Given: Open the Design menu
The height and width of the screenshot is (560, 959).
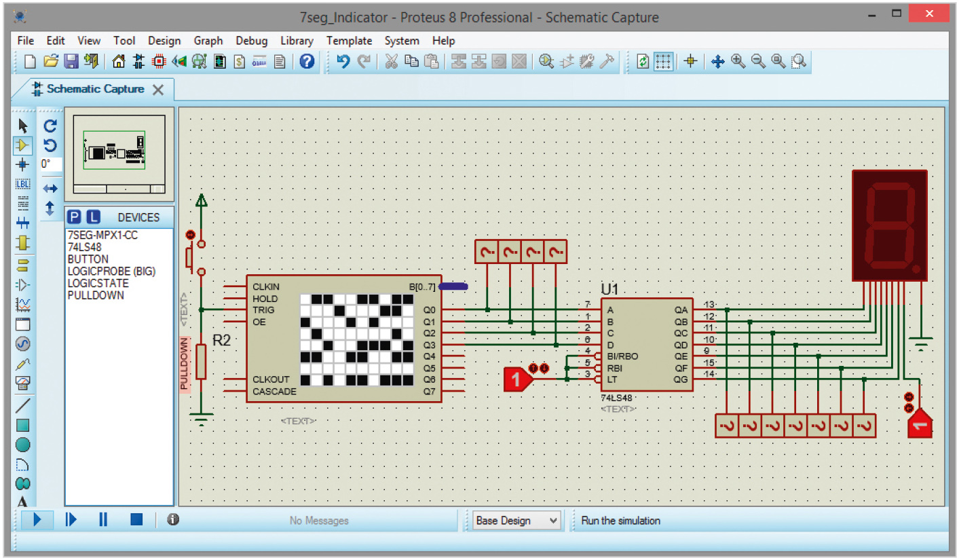Looking at the screenshot, I should pyautogui.click(x=164, y=41).
